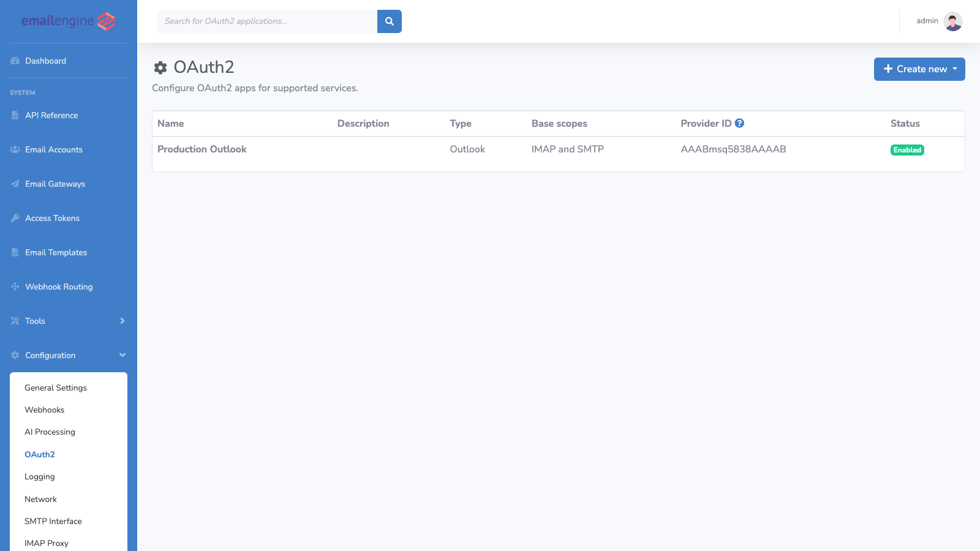The image size is (980, 551).
Task: Open the Create new dropdown
Action: click(919, 69)
